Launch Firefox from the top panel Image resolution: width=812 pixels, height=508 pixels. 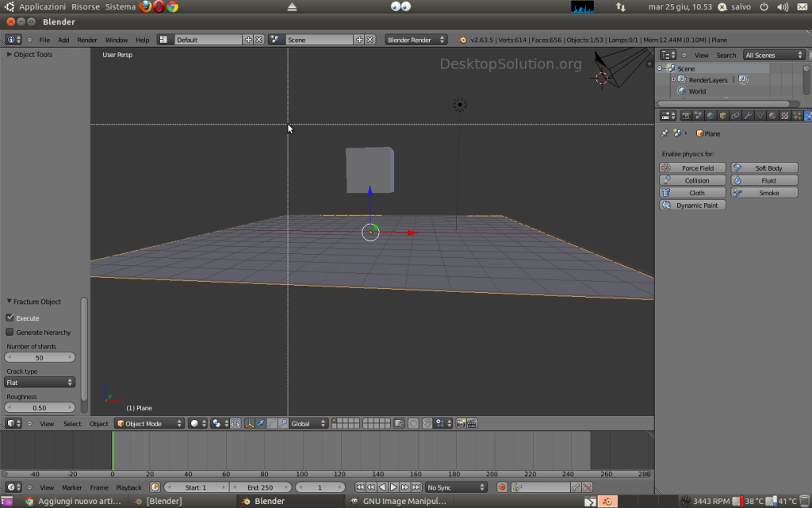click(x=145, y=6)
